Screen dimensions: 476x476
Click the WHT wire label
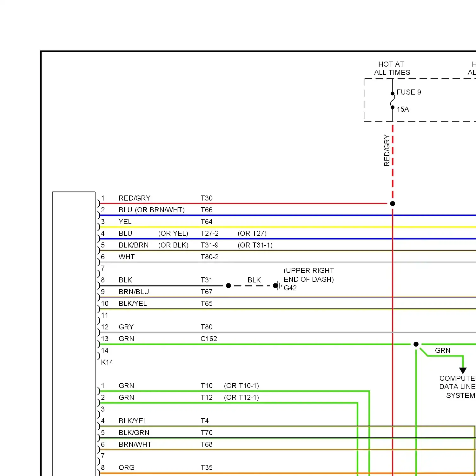(127, 257)
